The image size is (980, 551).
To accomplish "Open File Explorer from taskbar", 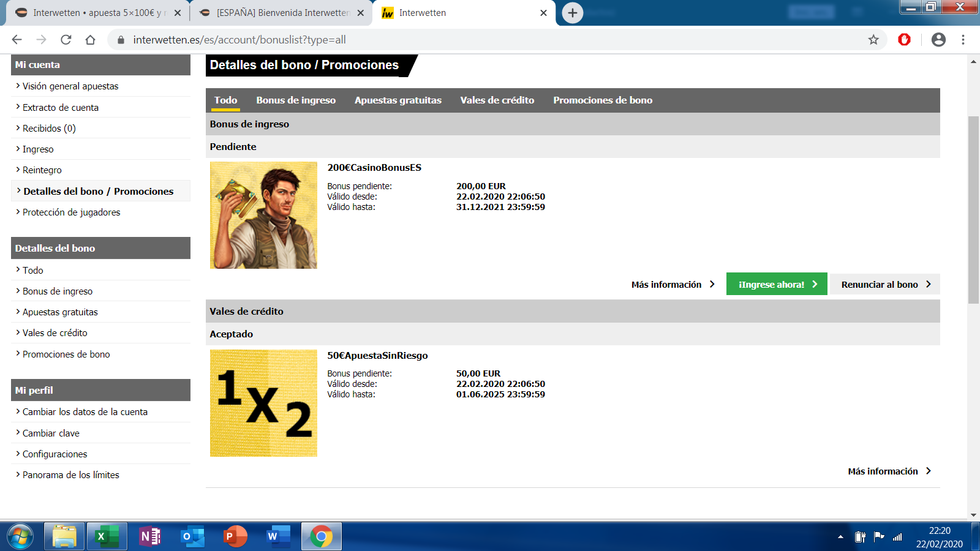I will click(64, 537).
